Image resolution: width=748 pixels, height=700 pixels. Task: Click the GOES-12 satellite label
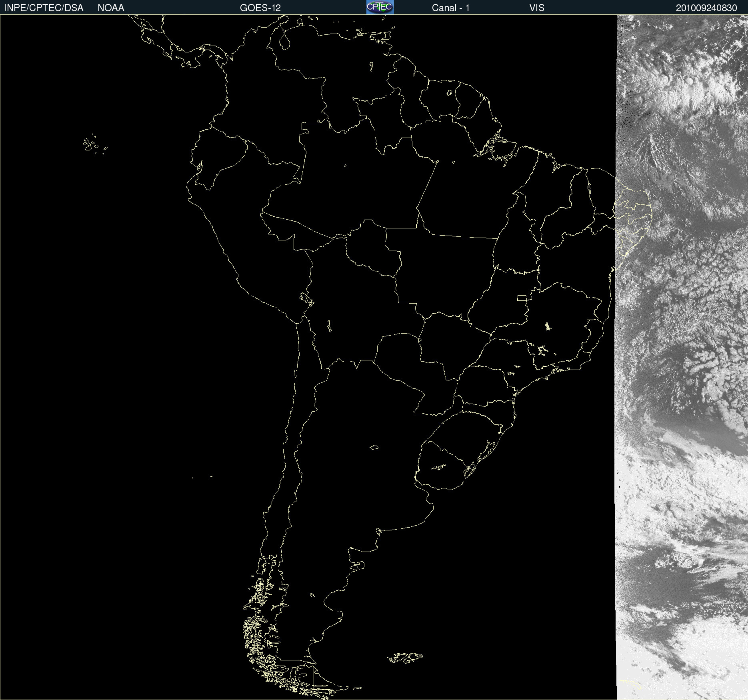(260, 8)
